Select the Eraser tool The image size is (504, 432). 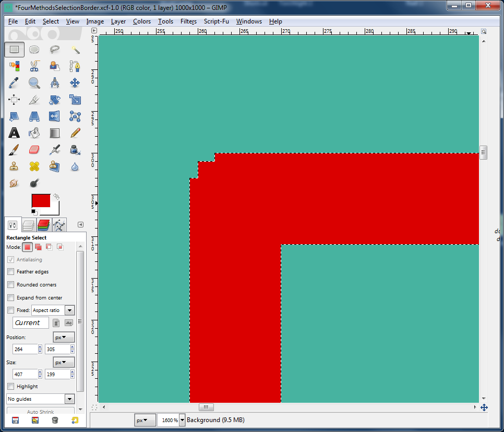click(x=34, y=149)
